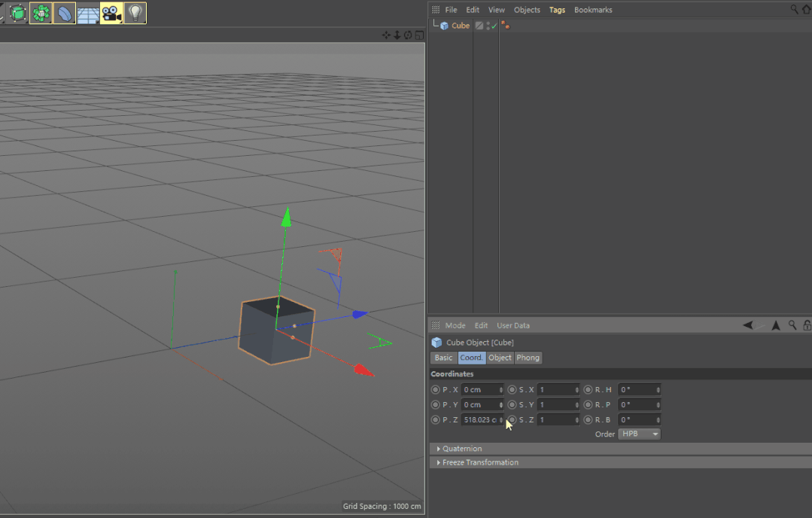
Task: Select the Cube primitive tool in the toolbar
Action: pos(18,13)
